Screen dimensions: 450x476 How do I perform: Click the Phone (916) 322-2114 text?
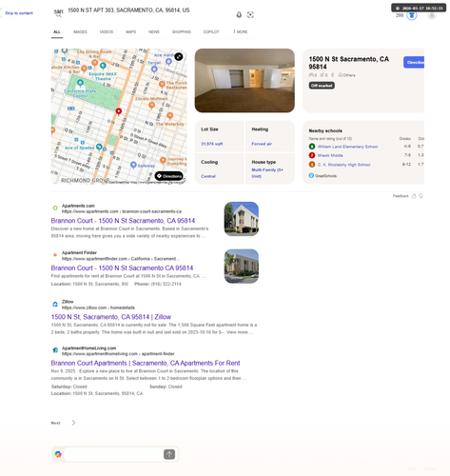158,284
